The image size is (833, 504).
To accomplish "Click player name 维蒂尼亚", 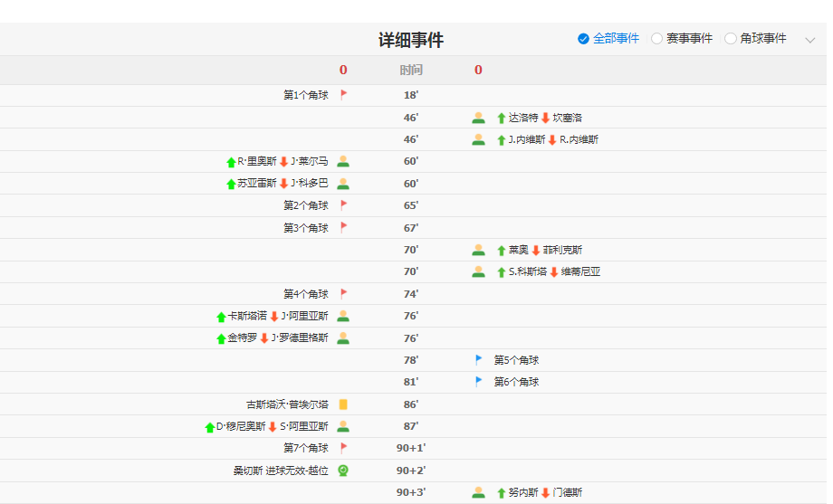I will pos(580,272).
